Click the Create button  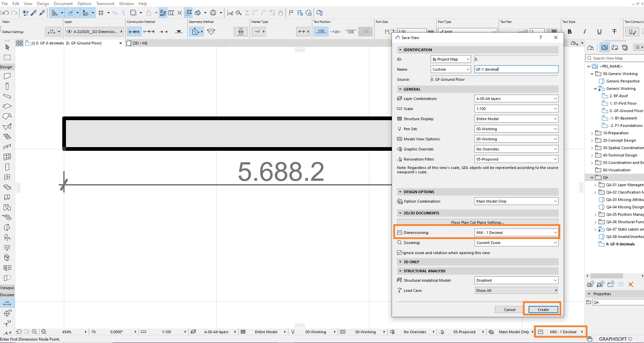click(x=543, y=310)
